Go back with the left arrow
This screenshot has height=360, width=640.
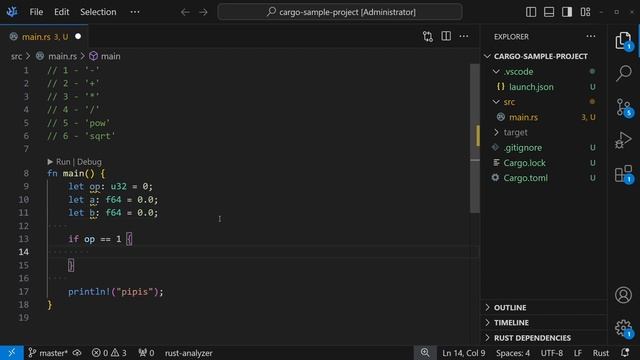tap(185, 12)
